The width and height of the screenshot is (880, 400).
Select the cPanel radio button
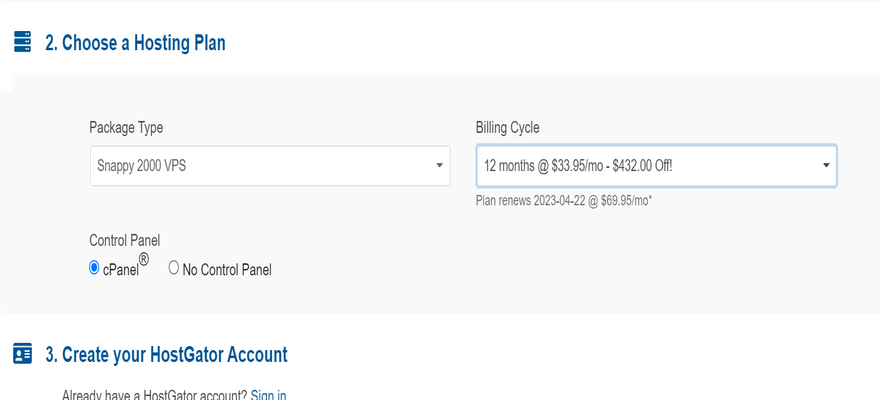coord(95,268)
